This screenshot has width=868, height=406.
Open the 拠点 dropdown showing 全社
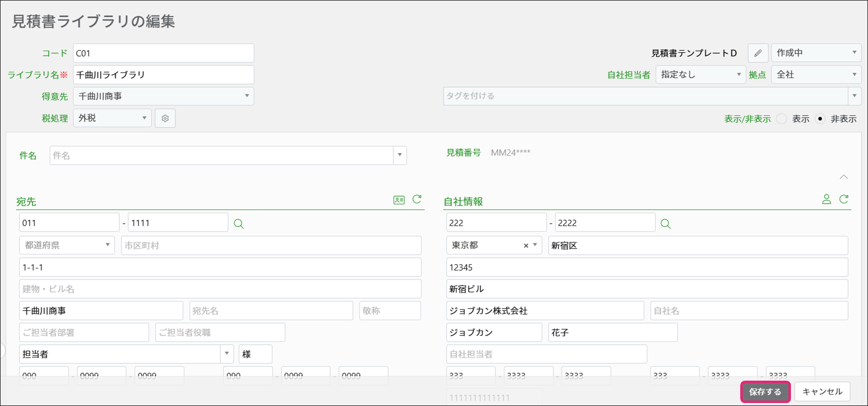(x=816, y=75)
